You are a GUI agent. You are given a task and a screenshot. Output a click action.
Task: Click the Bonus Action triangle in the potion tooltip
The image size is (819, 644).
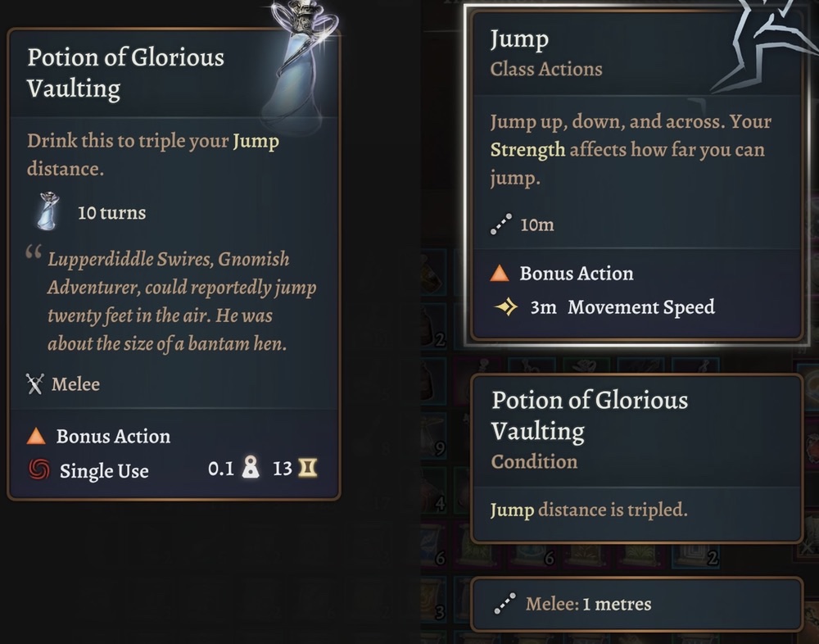click(36, 436)
